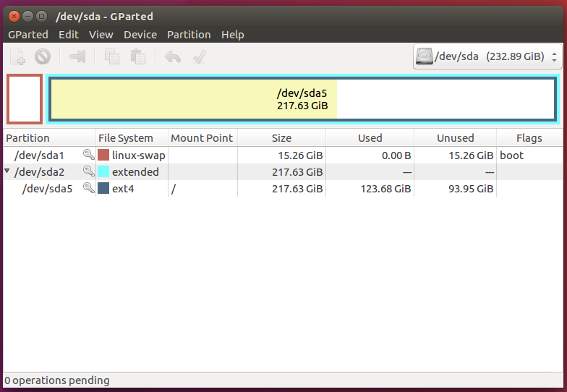567x392 pixels.
Task: Sort by the Mount Point column header
Action: pyautogui.click(x=202, y=137)
